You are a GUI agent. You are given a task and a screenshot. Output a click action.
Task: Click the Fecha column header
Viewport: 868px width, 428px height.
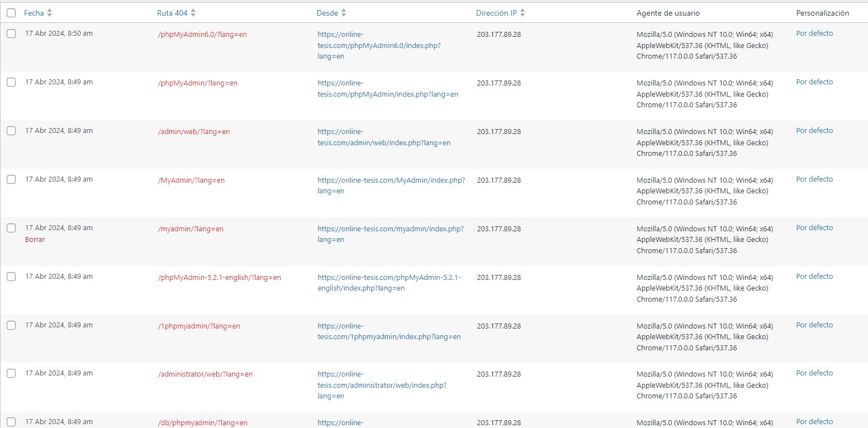34,13
